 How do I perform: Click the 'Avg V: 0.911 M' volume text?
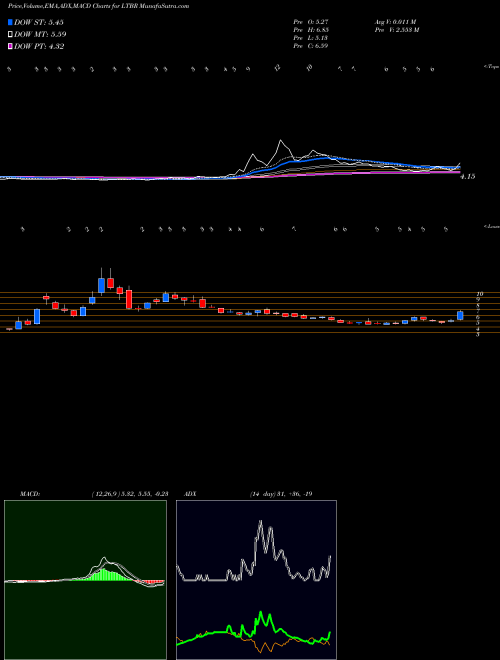tap(397, 22)
